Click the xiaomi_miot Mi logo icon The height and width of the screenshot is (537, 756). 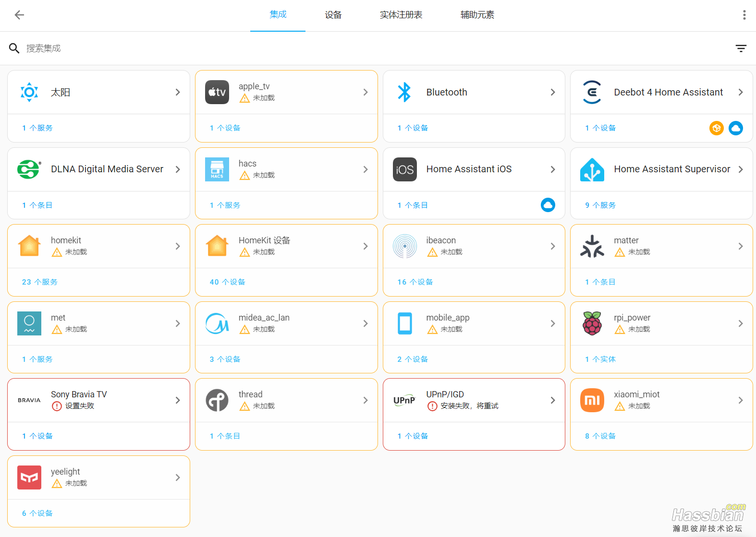[x=592, y=400]
